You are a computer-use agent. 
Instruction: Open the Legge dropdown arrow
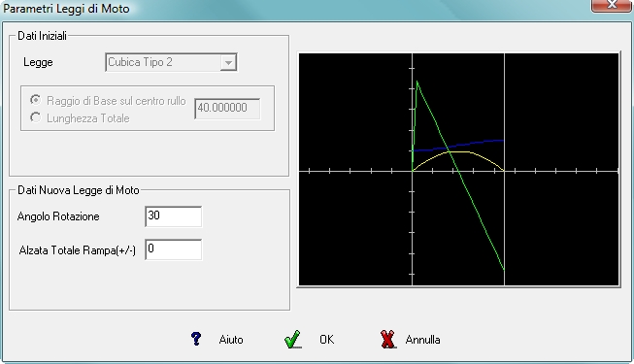228,63
